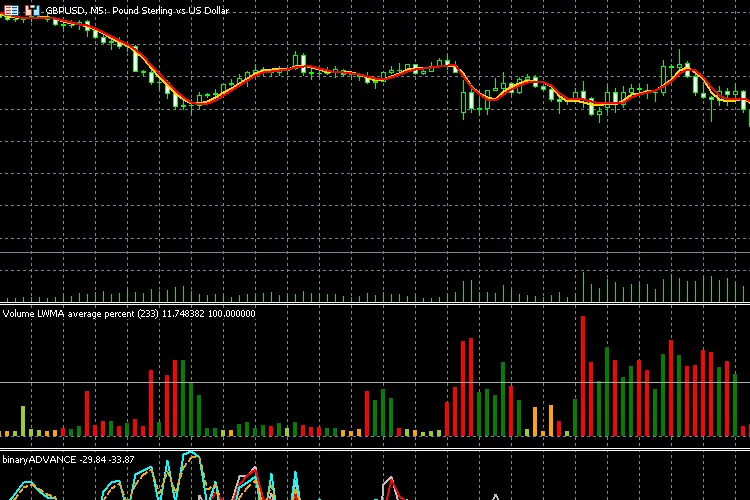This screenshot has width=750, height=500.
Task: Click the twin tall red bars mid-histogram
Action: tap(466, 388)
